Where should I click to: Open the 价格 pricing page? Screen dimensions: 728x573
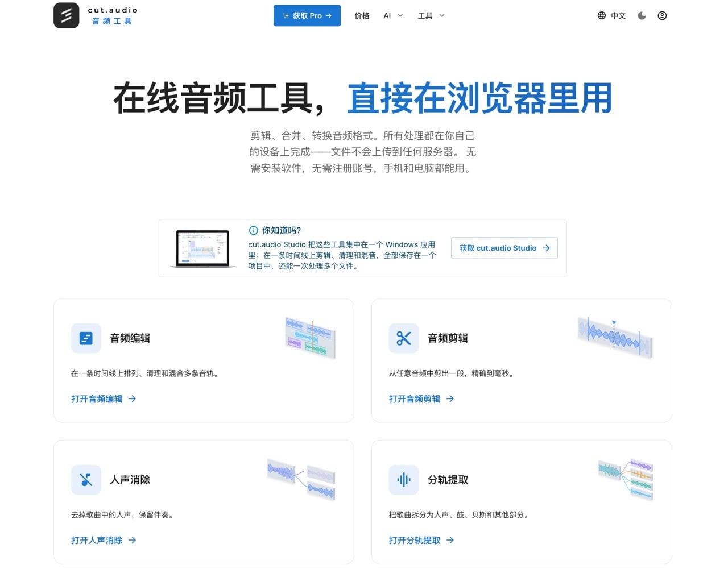362,15
